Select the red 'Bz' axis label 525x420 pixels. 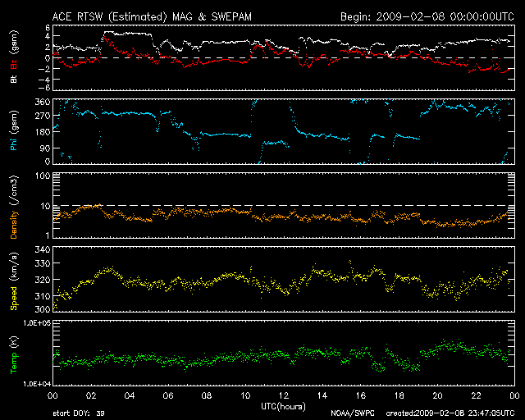(x=14, y=65)
